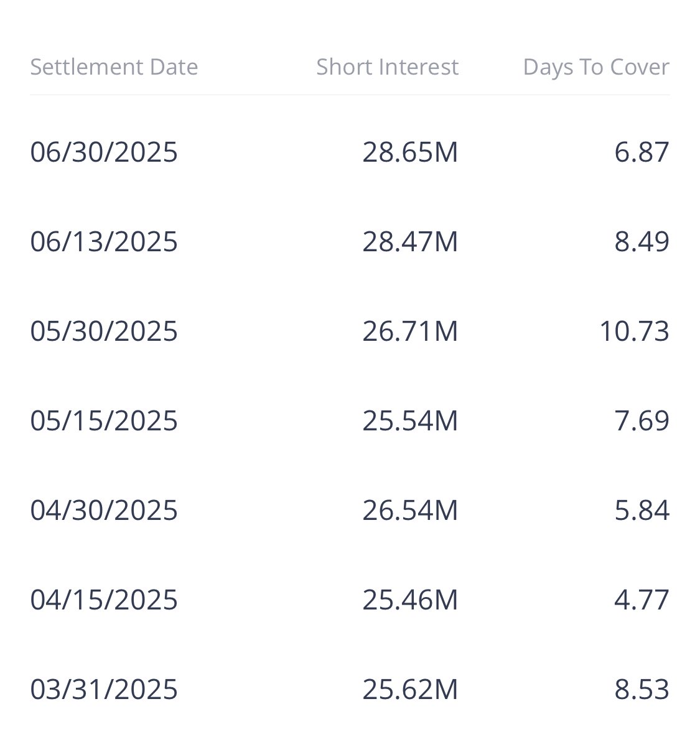Click the Settlement Date column header
This screenshot has width=700, height=732.
[x=114, y=67]
